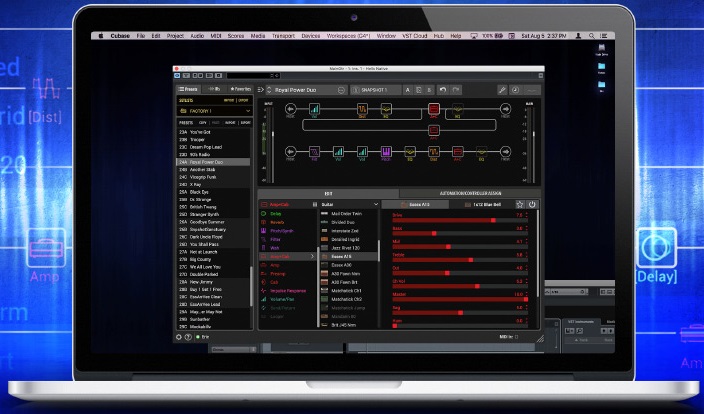Viewport: 704px width, 414px height.
Task: Switch to the Presets tab
Action: point(189,89)
